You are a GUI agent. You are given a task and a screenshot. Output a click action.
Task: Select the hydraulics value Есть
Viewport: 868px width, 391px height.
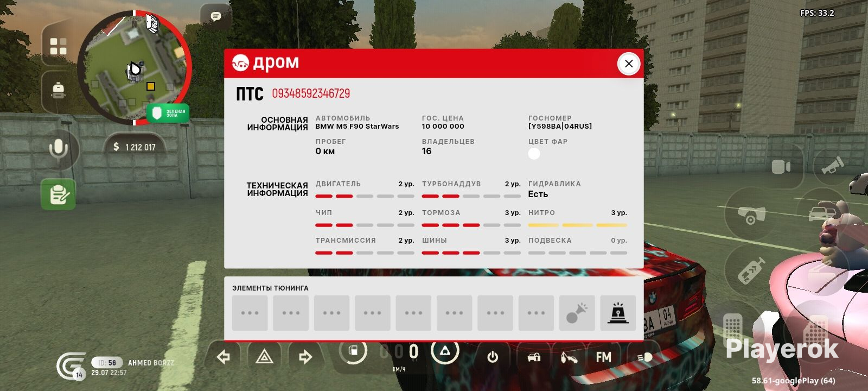(x=538, y=194)
